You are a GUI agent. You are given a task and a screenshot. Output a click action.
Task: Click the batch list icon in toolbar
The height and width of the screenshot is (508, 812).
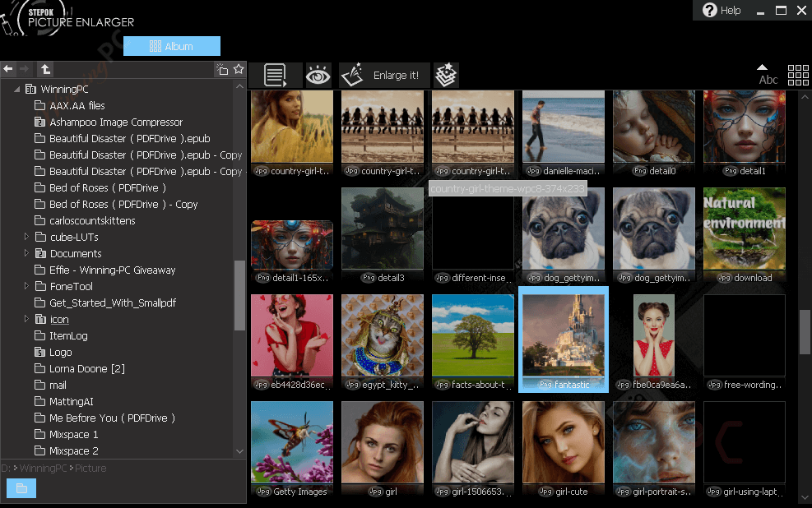pyautogui.click(x=276, y=76)
